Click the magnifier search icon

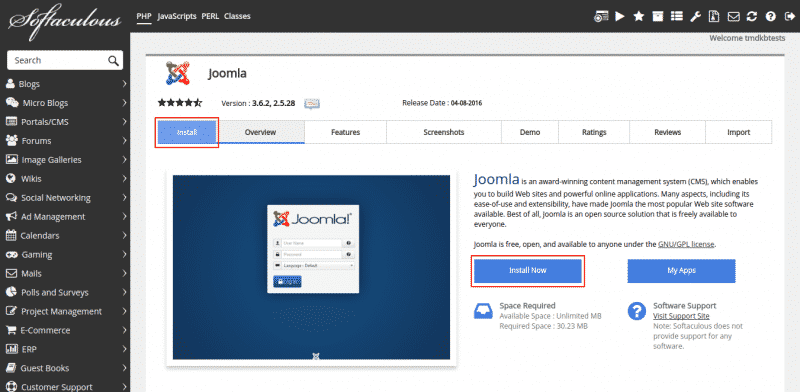(113, 61)
